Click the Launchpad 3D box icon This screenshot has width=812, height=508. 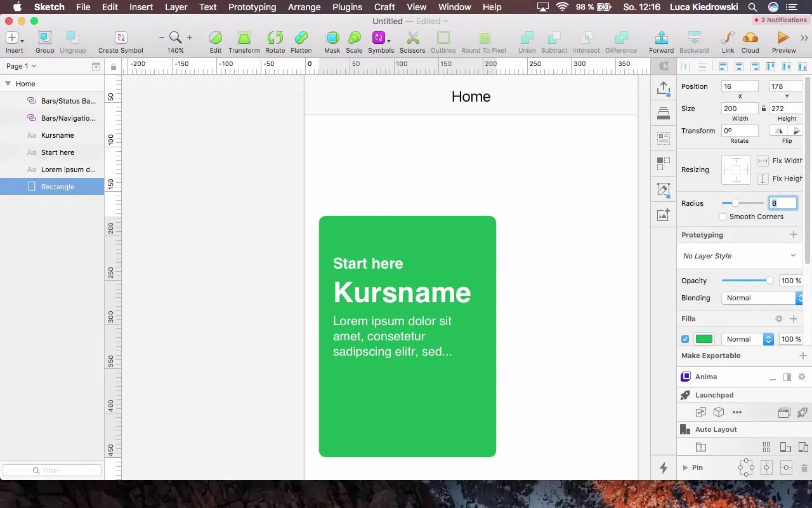(719, 412)
